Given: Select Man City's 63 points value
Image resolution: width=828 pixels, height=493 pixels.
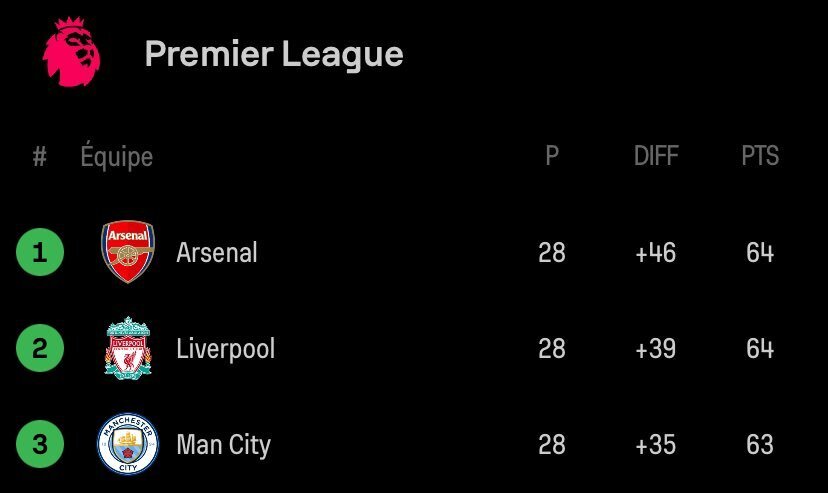Looking at the screenshot, I should [760, 444].
